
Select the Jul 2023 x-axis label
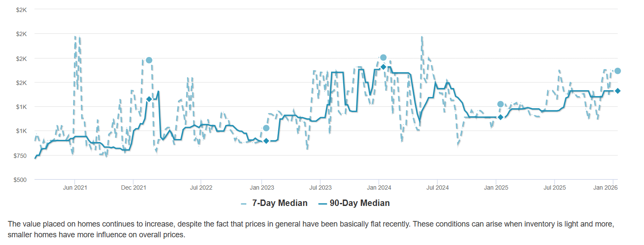[x=320, y=188]
